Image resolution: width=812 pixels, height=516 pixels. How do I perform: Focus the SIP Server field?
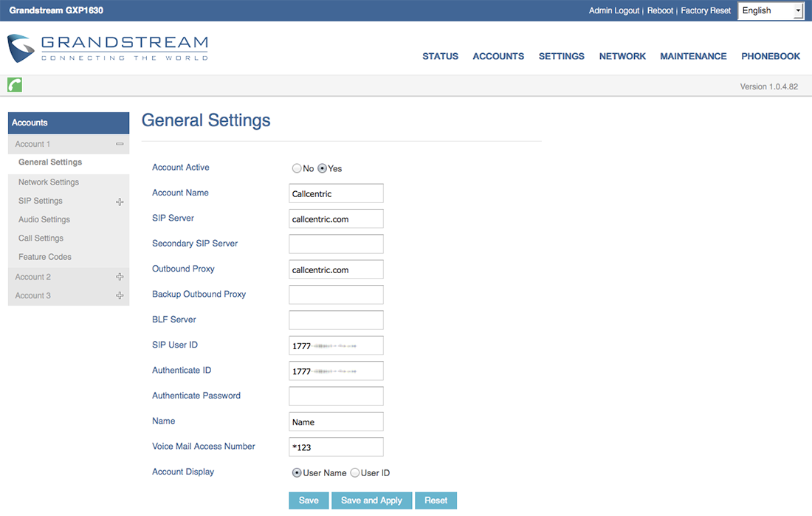click(336, 219)
